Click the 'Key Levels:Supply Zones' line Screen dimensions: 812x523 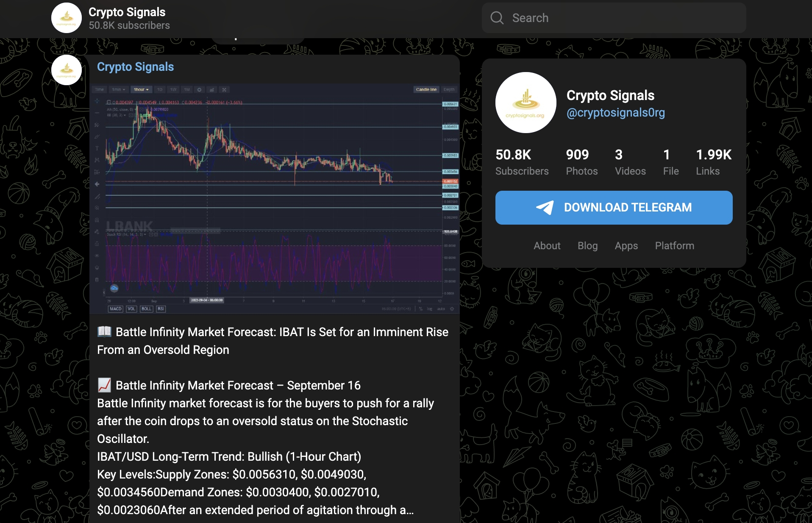231,475
